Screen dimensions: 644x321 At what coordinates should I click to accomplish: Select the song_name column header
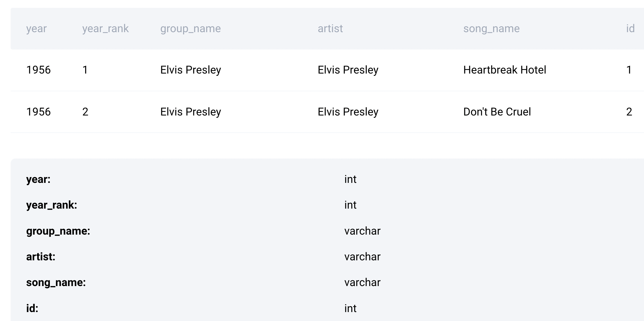tap(491, 29)
